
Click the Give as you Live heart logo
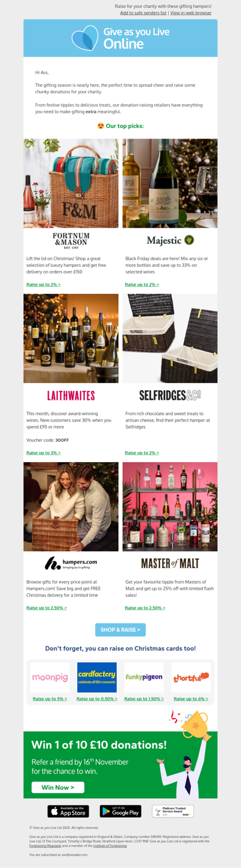pyautogui.click(x=85, y=38)
